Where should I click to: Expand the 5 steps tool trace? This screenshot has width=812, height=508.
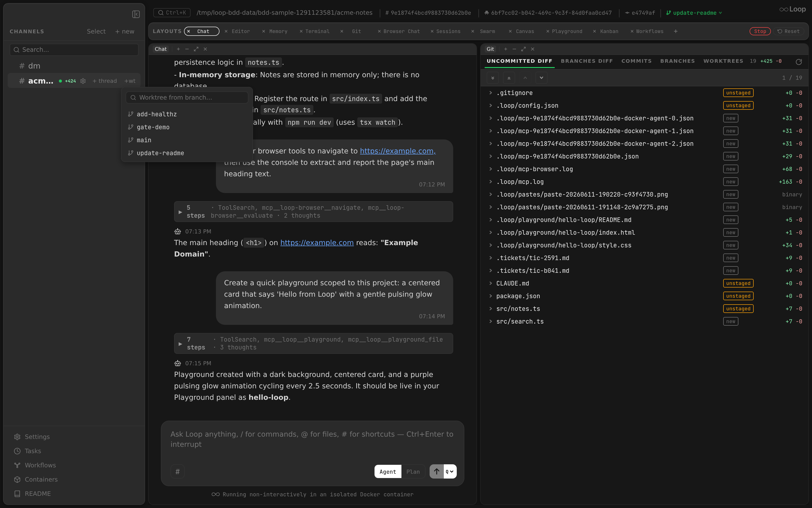pyautogui.click(x=313, y=212)
